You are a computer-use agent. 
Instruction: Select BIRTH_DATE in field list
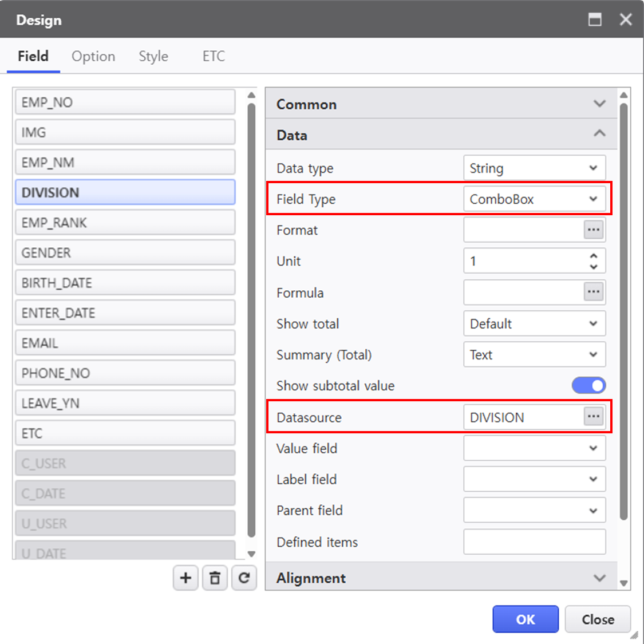(x=125, y=282)
